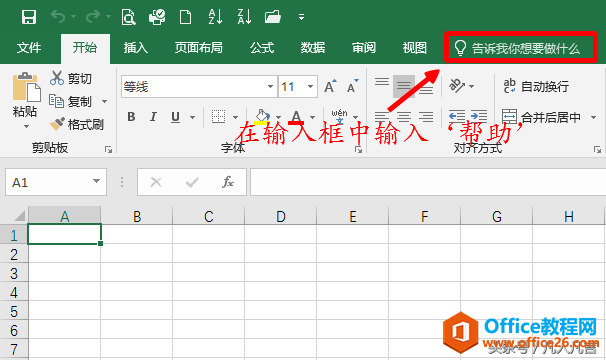Switch to the 数据 ribbon tab

coord(313,48)
